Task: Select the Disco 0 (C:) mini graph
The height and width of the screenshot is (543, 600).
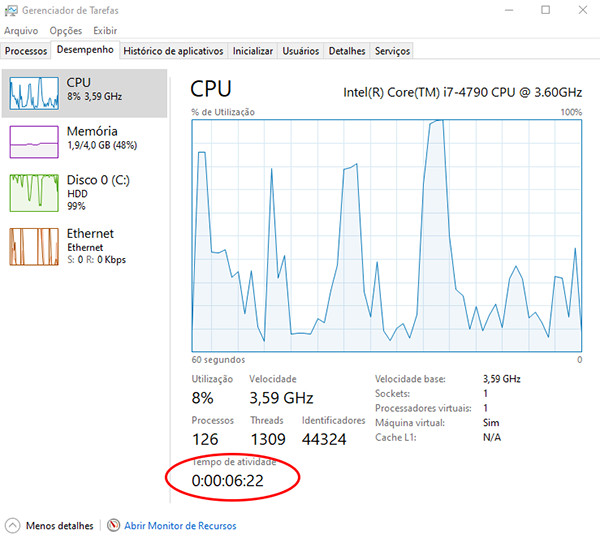Action: click(34, 193)
